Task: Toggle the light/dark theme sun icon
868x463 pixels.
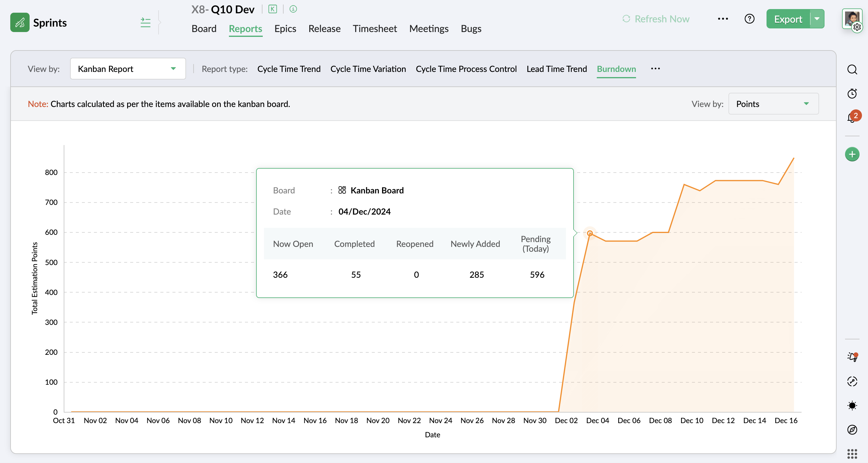Action: (x=852, y=405)
